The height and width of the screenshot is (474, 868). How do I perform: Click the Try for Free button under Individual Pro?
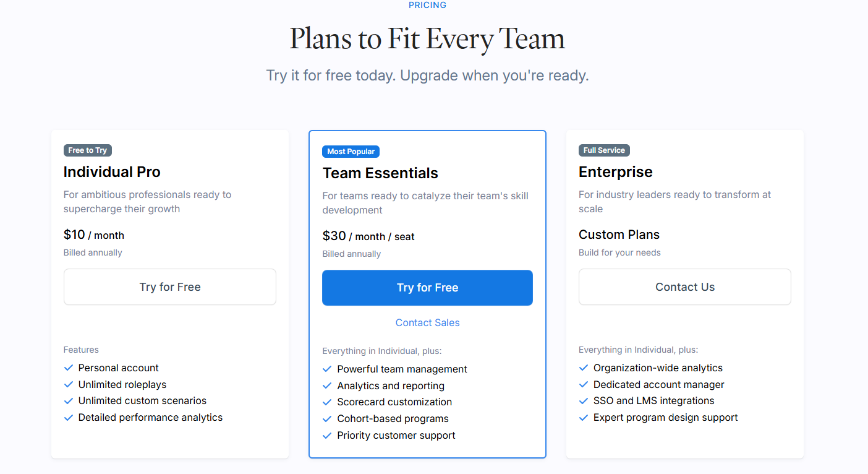coord(170,287)
